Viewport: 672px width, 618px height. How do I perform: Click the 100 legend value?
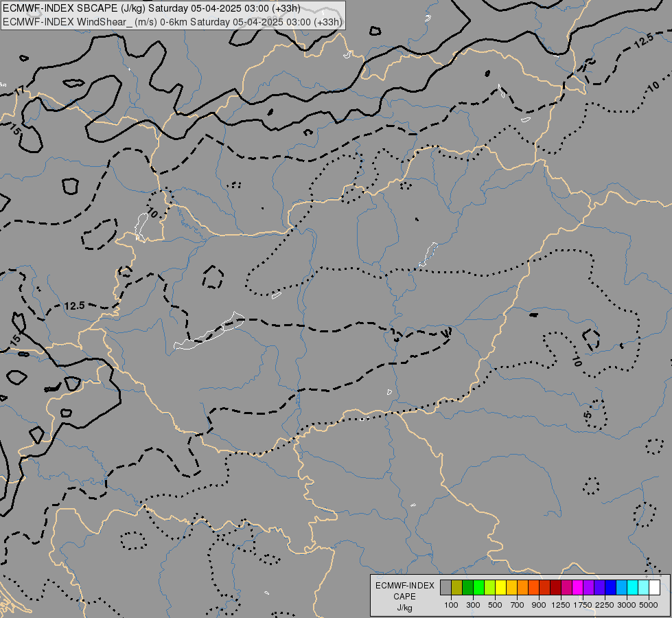coord(451,605)
